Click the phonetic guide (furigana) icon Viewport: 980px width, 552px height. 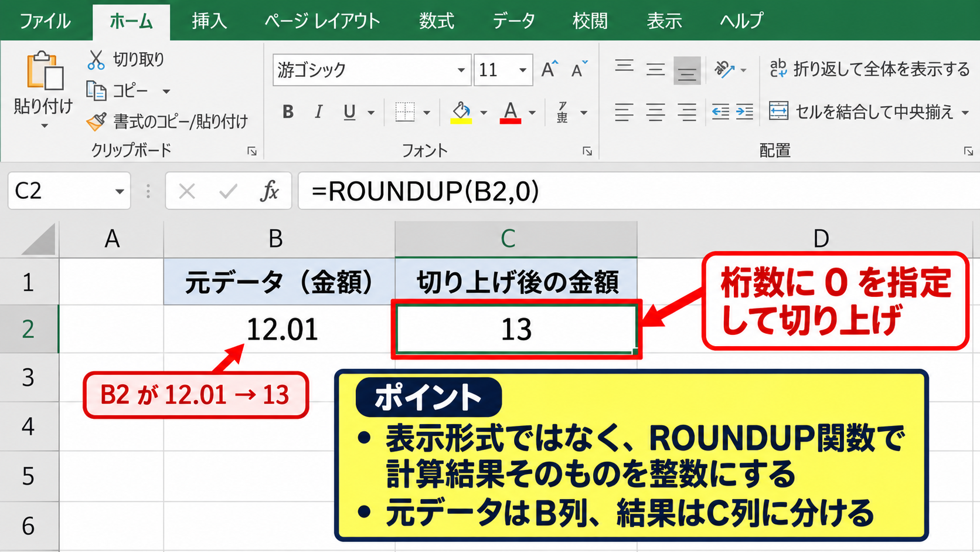click(x=563, y=111)
